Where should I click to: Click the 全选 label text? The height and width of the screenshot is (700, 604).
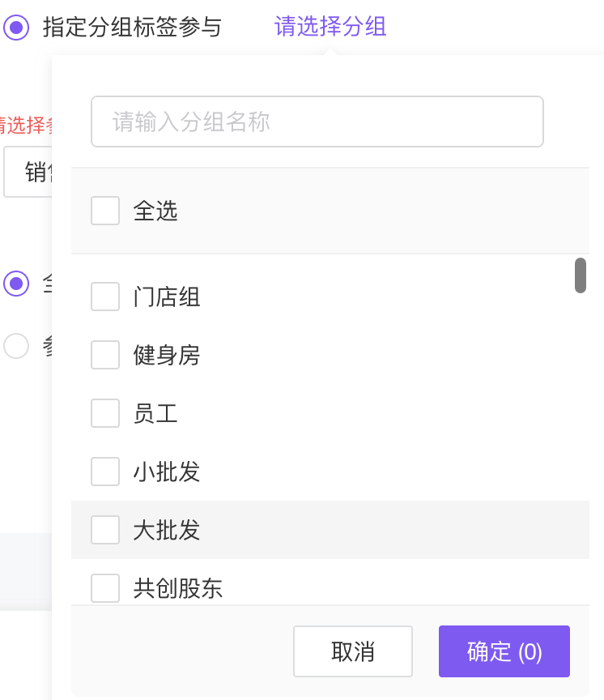(x=155, y=212)
